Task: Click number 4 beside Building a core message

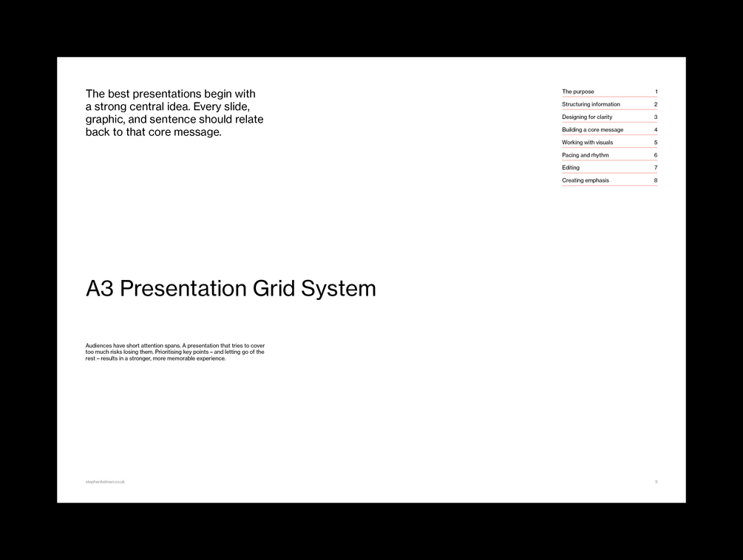Action: click(x=656, y=130)
